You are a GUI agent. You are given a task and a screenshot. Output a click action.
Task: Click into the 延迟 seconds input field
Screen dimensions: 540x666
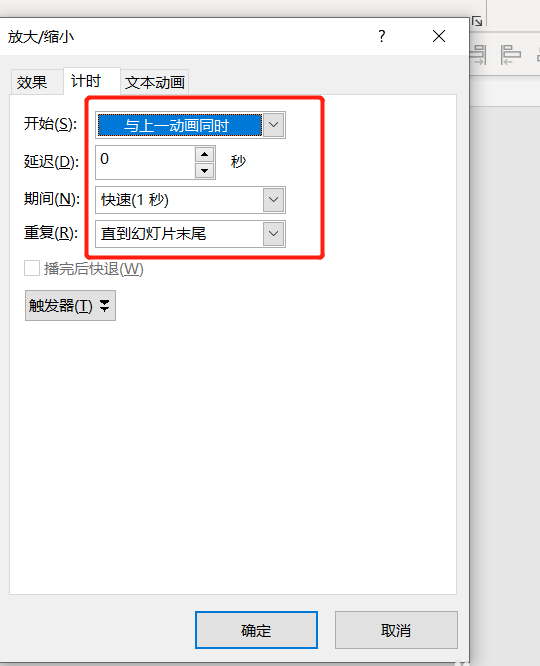point(145,162)
